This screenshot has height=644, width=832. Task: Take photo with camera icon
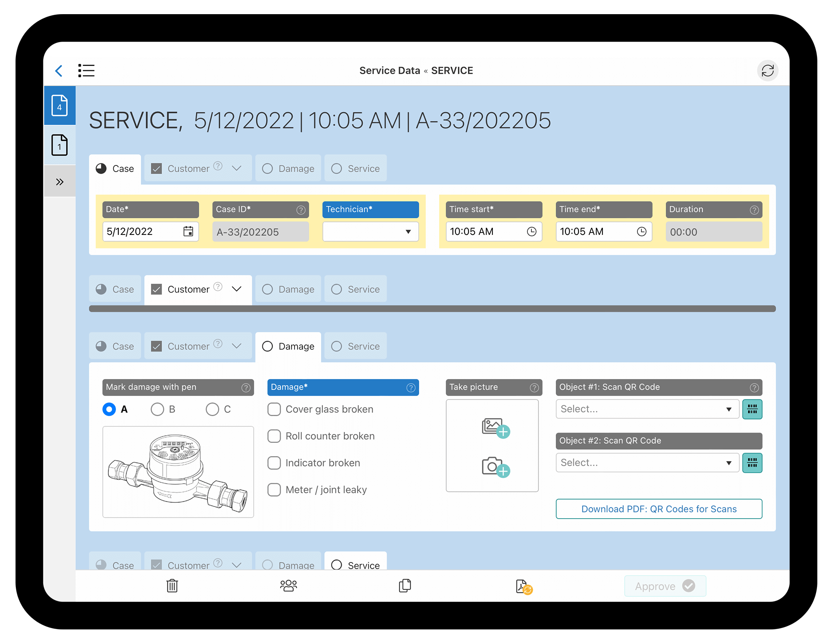(x=496, y=467)
